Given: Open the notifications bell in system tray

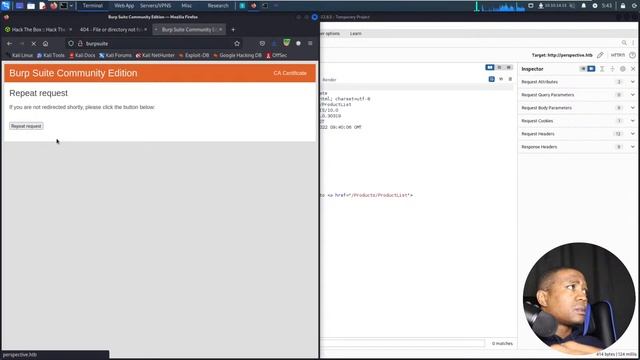Looking at the screenshot, I should [583, 6].
